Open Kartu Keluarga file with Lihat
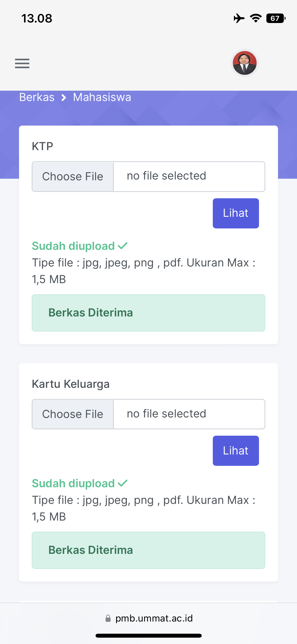The height and width of the screenshot is (644, 297). pyautogui.click(x=235, y=451)
